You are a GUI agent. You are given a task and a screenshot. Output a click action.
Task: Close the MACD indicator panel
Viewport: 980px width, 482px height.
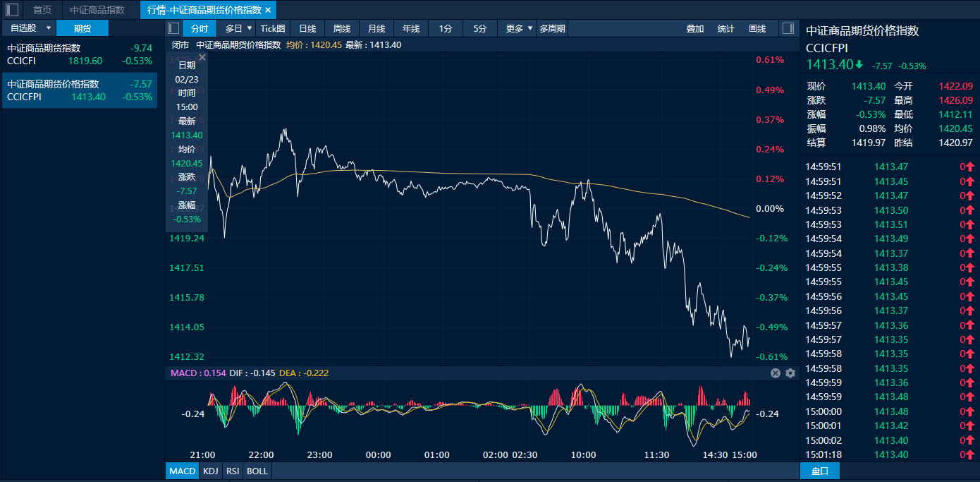coord(776,373)
